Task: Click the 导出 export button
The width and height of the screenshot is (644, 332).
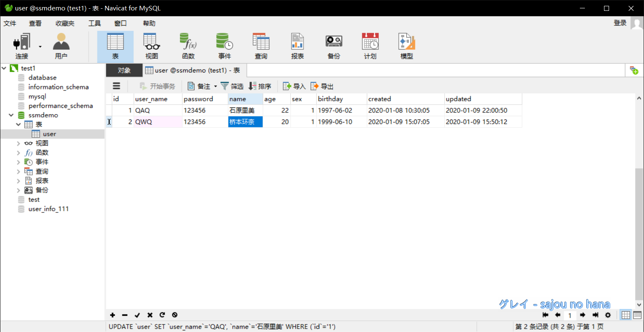Action: (322, 86)
